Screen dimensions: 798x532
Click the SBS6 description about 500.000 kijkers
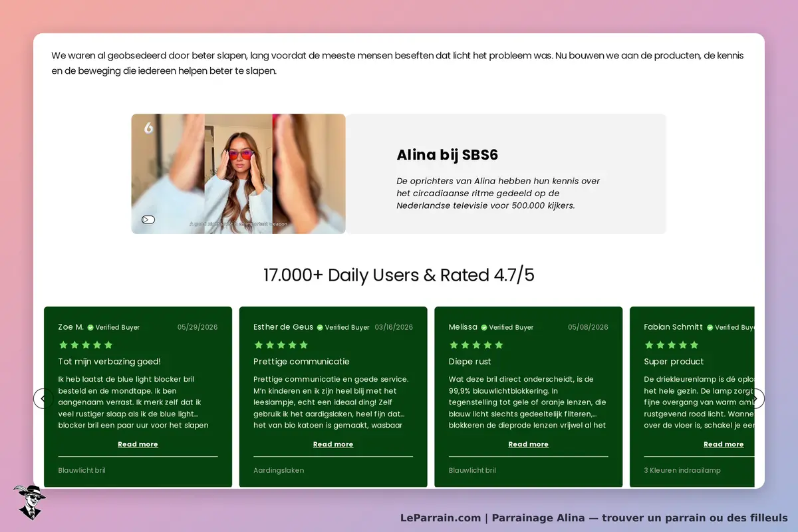pos(499,194)
